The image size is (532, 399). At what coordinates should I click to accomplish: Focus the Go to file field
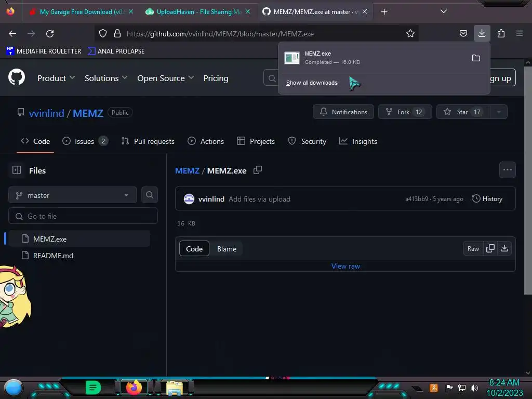tap(83, 216)
